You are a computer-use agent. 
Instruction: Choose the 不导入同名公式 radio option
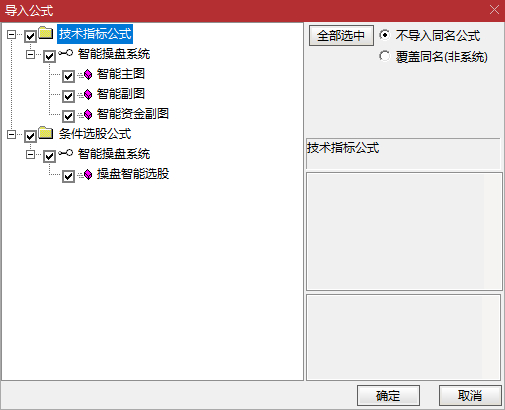tap(384, 35)
